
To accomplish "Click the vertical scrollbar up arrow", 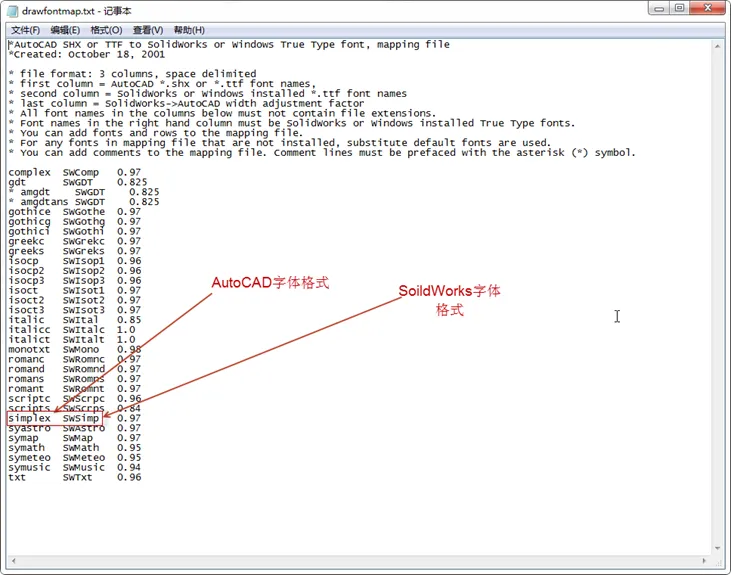I will tap(717, 46).
